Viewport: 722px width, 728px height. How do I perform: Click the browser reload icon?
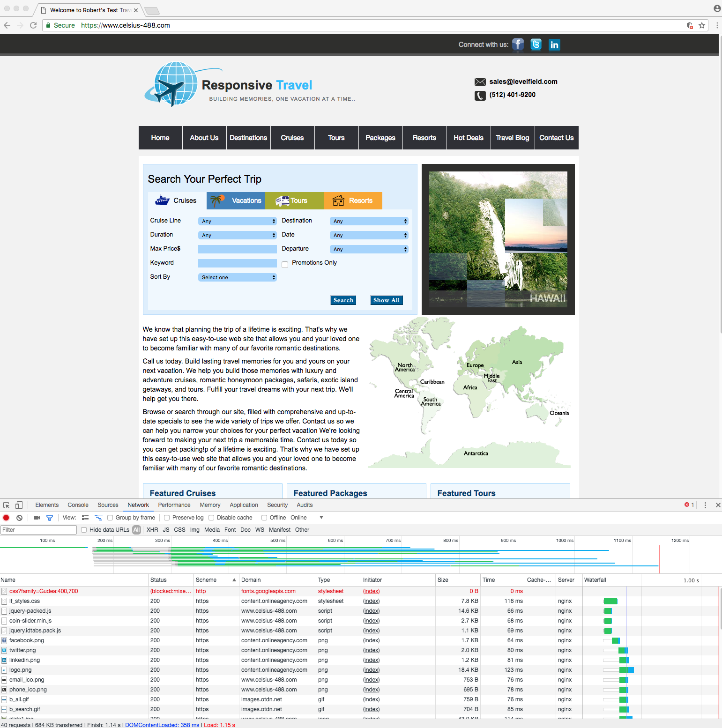(33, 25)
